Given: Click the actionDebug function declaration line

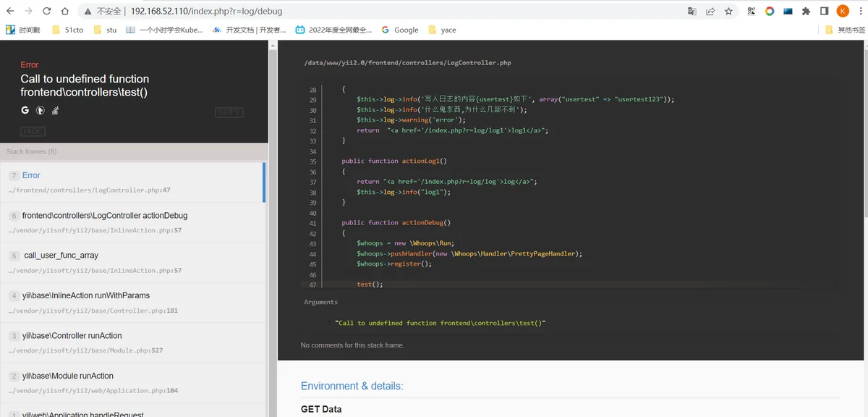Looking at the screenshot, I should point(396,223).
